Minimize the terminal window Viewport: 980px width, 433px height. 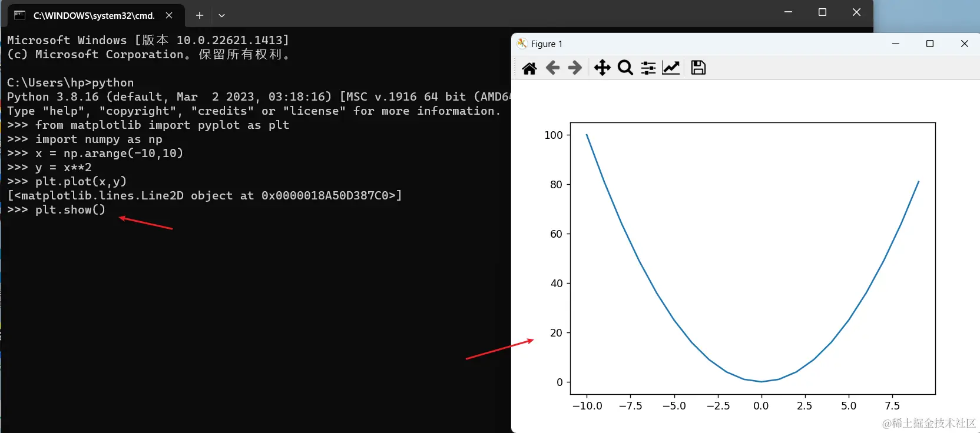(788, 12)
